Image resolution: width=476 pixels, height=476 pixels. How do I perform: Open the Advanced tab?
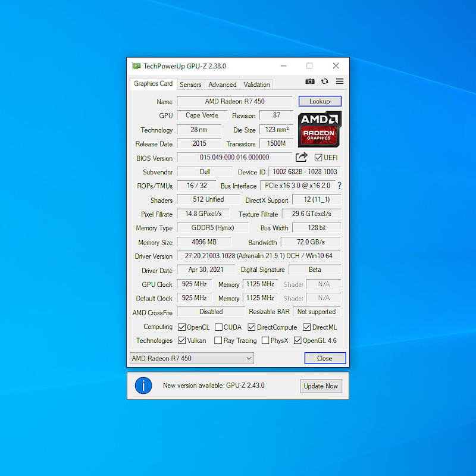coord(222,84)
